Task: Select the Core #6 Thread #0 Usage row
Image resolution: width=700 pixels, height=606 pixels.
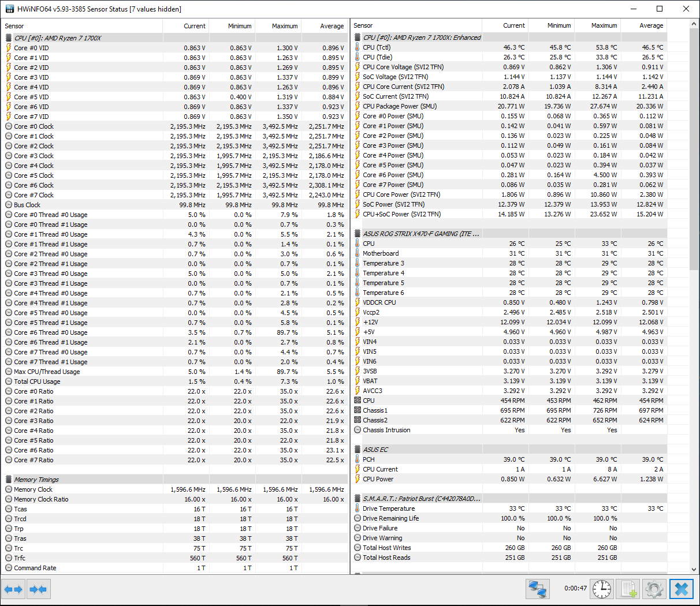Action: point(174,332)
